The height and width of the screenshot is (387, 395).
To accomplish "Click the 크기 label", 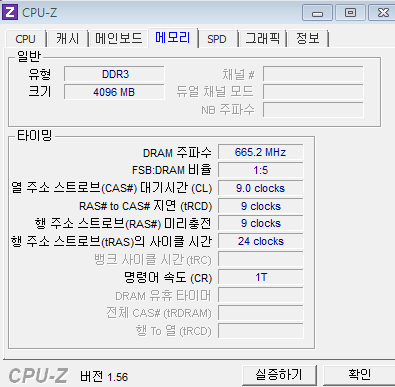I will coord(40,92).
